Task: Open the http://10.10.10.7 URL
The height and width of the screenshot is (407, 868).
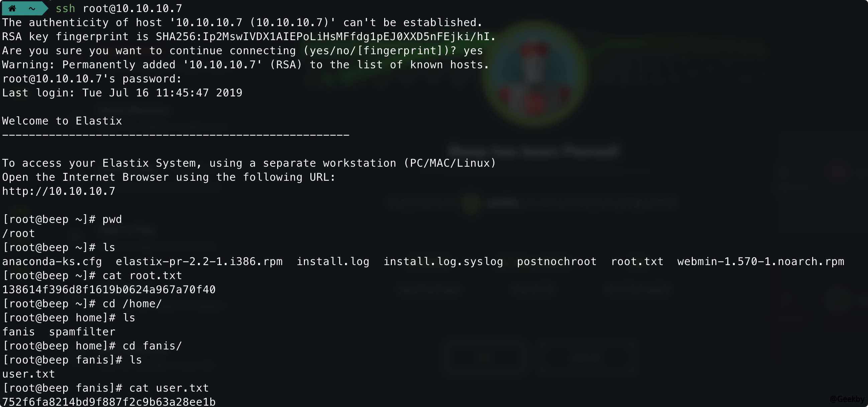Action: [59, 191]
